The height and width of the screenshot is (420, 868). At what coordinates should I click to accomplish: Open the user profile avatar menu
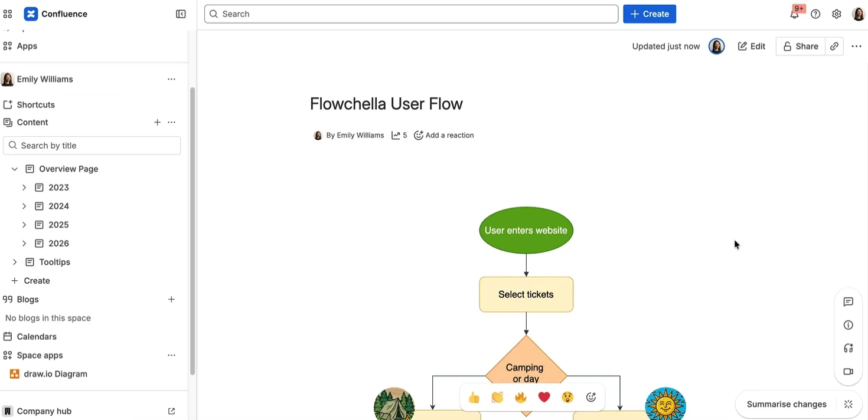click(859, 14)
